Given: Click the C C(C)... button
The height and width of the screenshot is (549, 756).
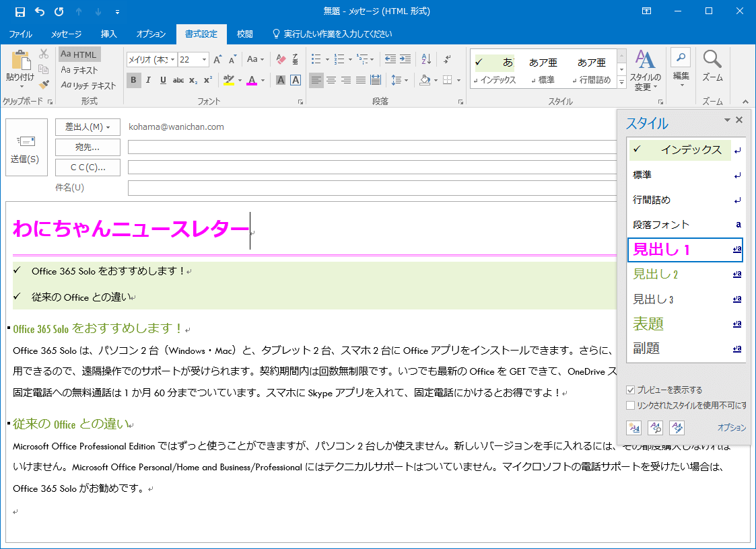Looking at the screenshot, I should 88,168.
